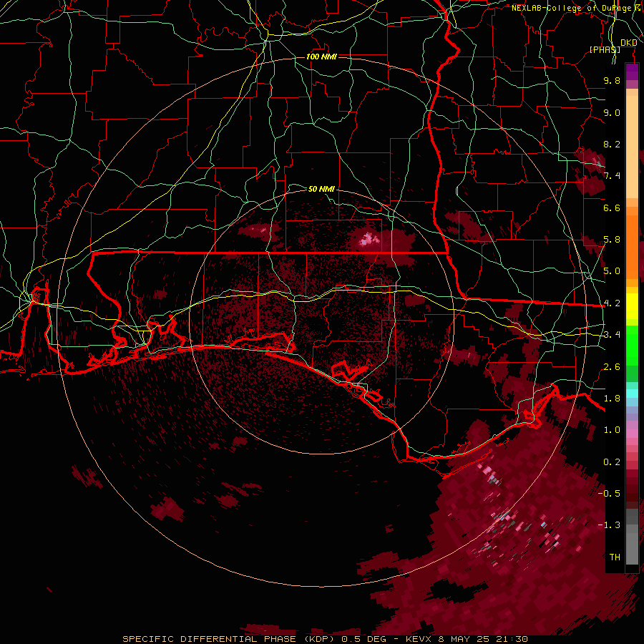This screenshot has height=644, width=644.
Task: Click the 5.8 value on the color scale
Action: (x=612, y=240)
